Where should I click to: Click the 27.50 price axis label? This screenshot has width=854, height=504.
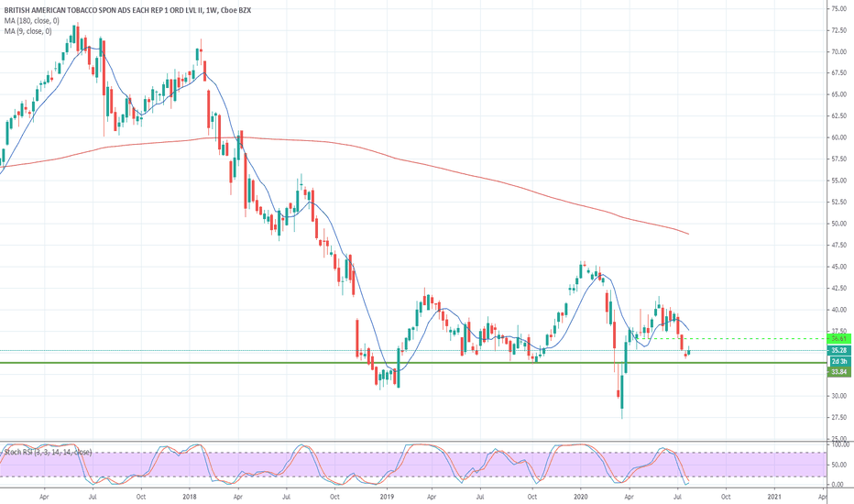838,417
